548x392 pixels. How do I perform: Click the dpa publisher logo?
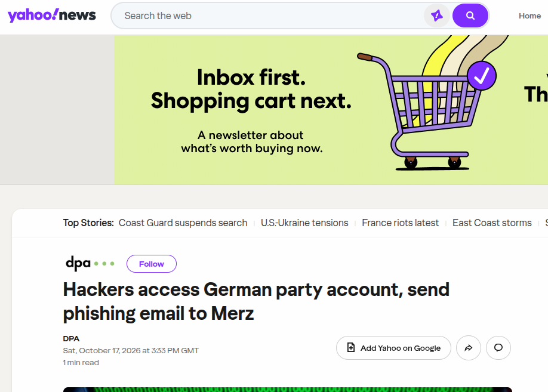(90, 264)
